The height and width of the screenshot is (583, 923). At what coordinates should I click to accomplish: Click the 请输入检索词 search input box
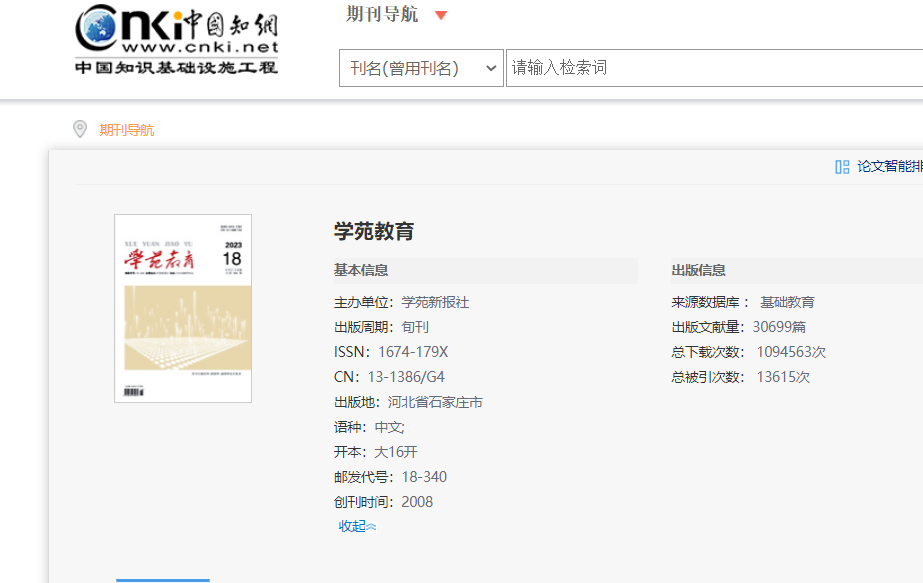click(x=715, y=68)
